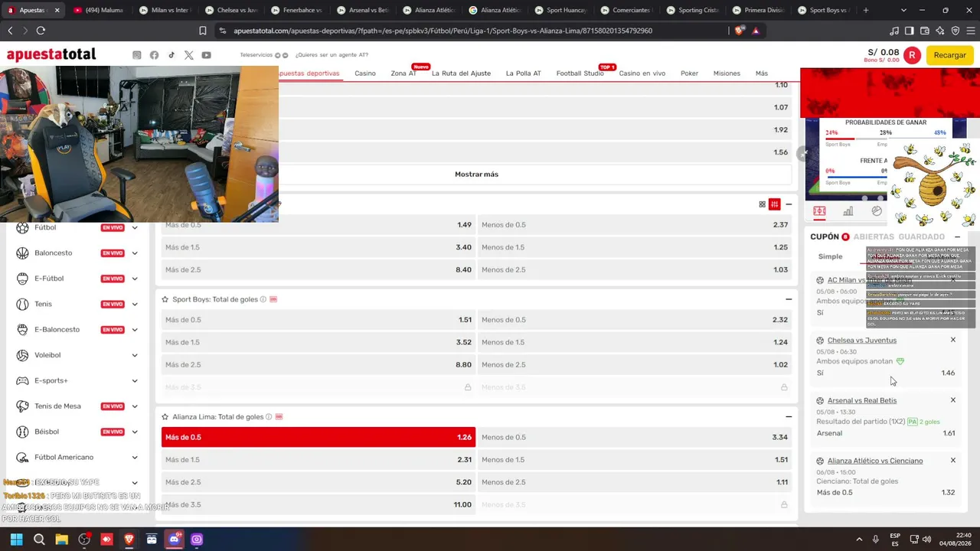Screen dimensions: 980x551
Task: Expand the Fútbol sport category
Action: coord(135,227)
